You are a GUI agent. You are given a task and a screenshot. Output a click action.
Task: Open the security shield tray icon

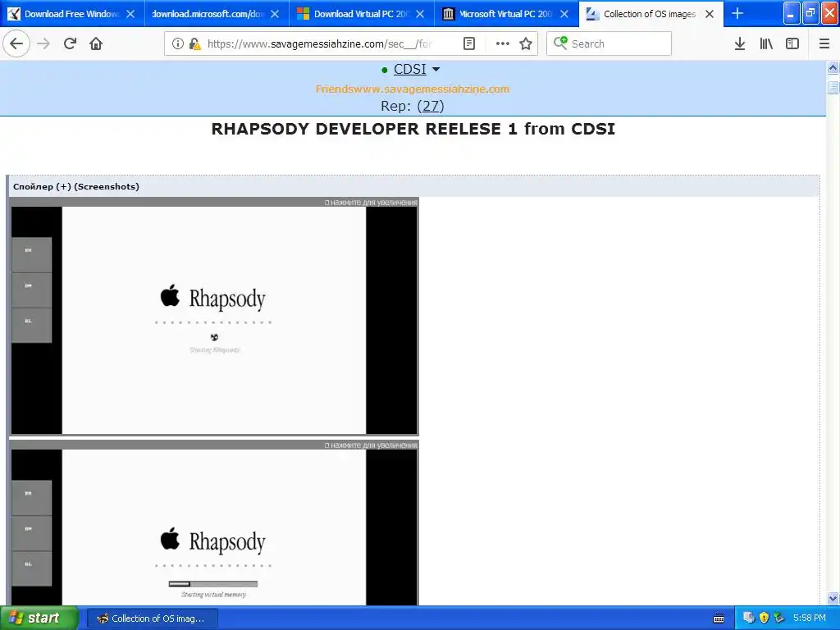coord(764,618)
